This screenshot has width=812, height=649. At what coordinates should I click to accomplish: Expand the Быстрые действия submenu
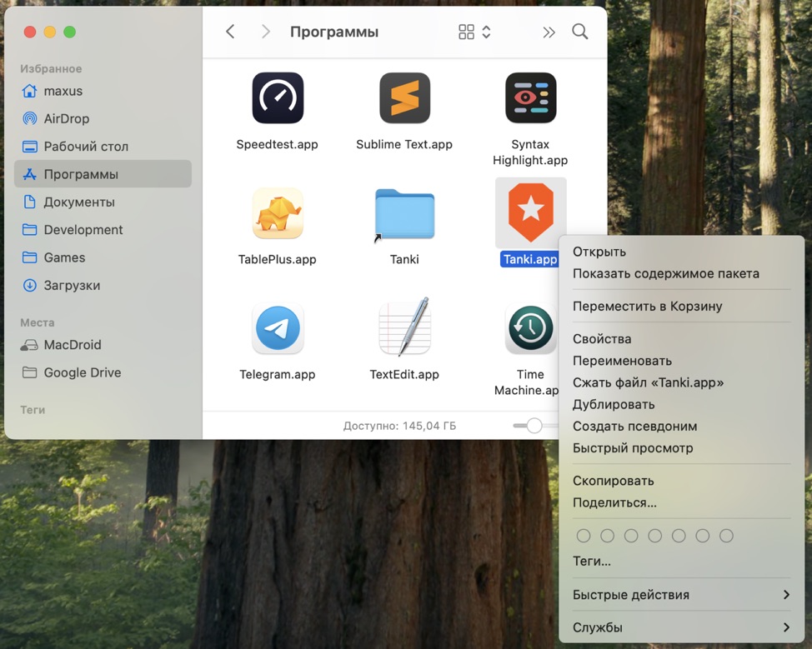(681, 595)
